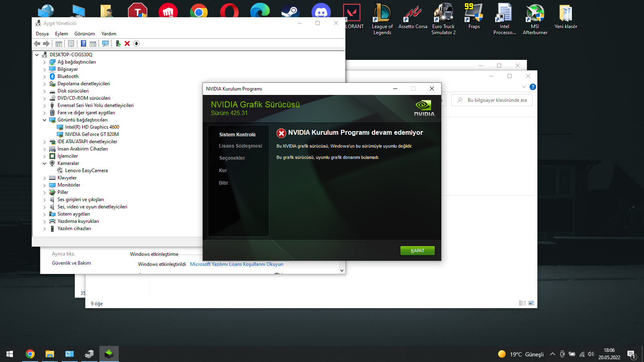
Task: Collapse the Görüntü bağdaştırıcıları node
Action: click(x=45, y=120)
